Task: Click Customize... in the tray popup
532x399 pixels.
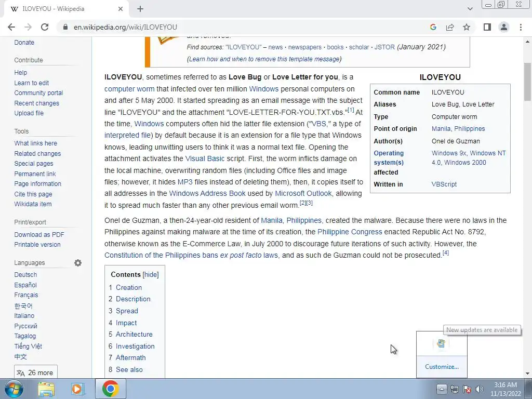Action: click(442, 367)
